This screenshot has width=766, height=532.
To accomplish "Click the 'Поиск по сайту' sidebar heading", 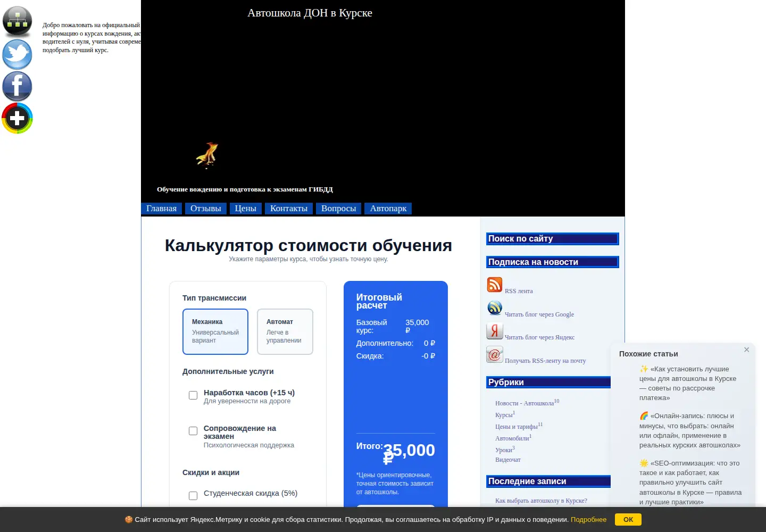I will click(552, 239).
